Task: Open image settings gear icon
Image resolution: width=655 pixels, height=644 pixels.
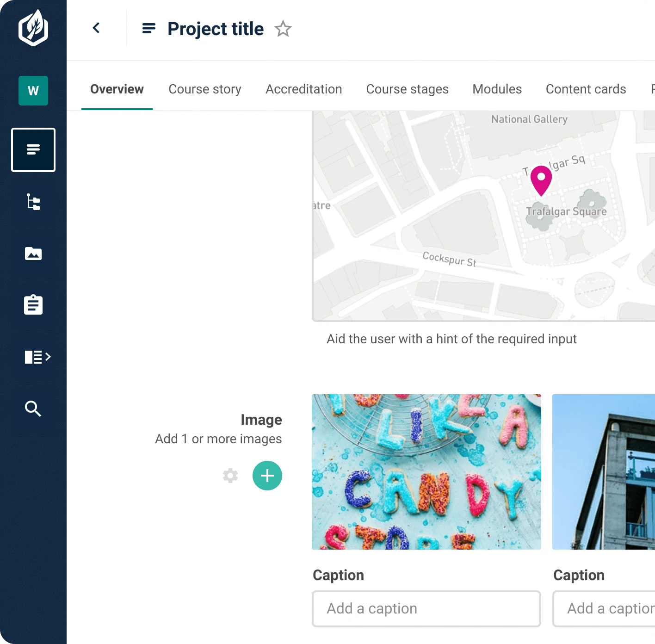Action: point(230,476)
